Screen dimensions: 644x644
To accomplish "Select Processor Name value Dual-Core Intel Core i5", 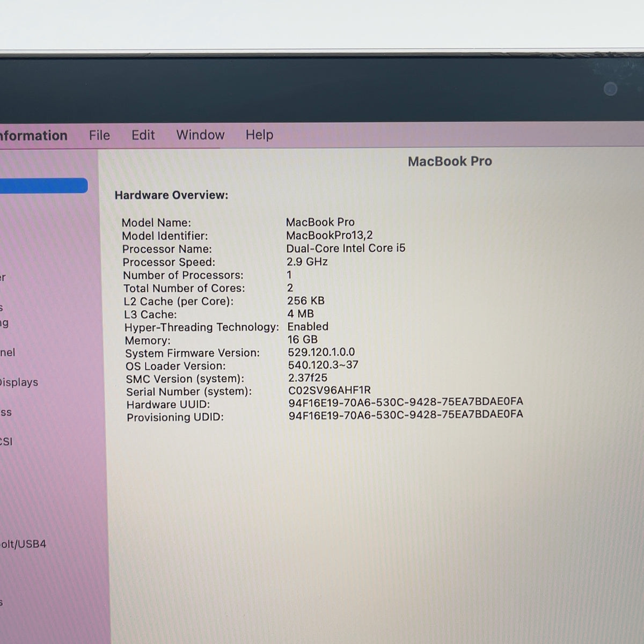I will 346,248.
